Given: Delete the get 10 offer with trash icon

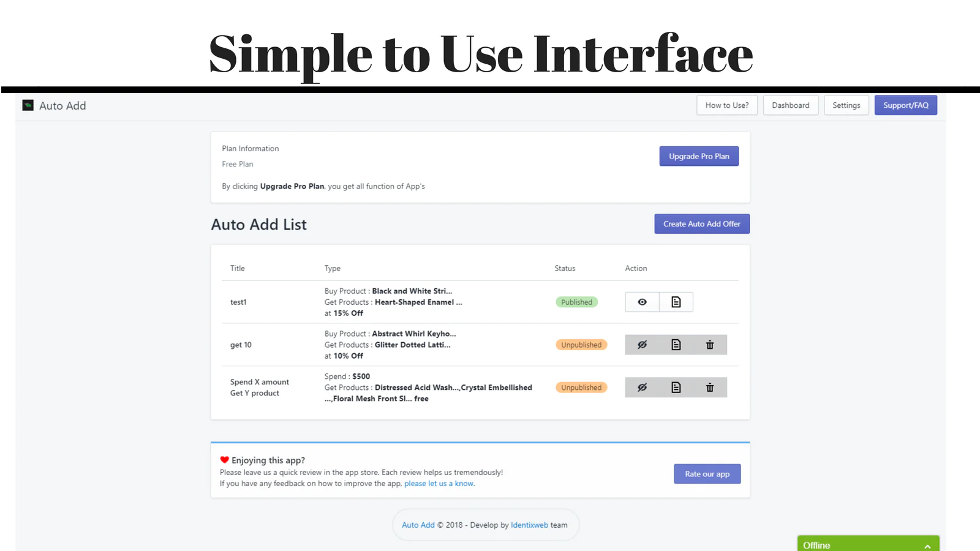Looking at the screenshot, I should (710, 345).
